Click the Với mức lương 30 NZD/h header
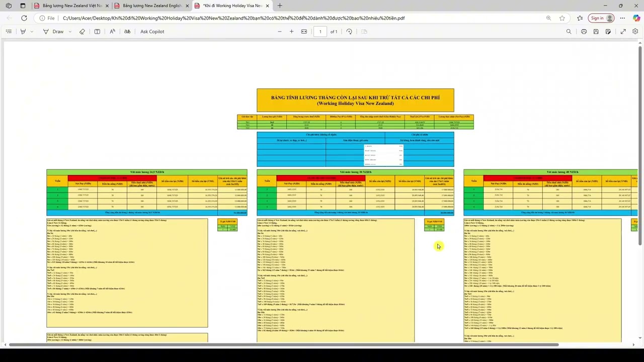644x362 pixels. pyautogui.click(x=355, y=172)
